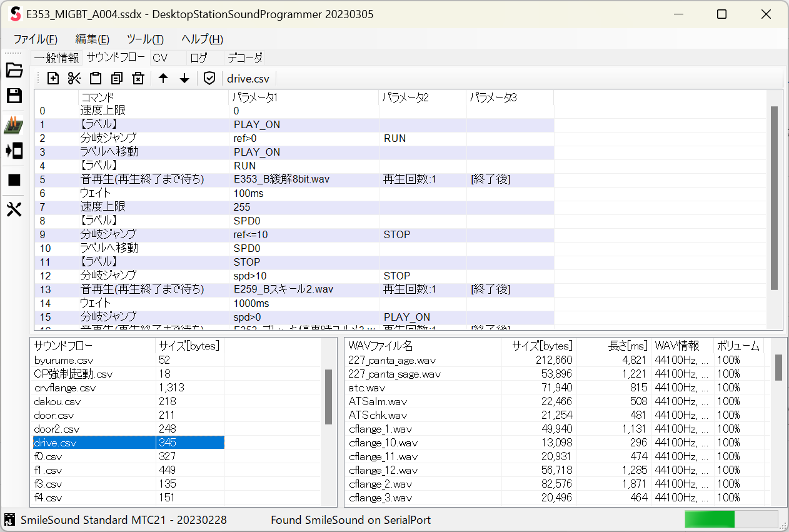
Task: Click the green progress bar in status bar
Action: (x=710, y=519)
